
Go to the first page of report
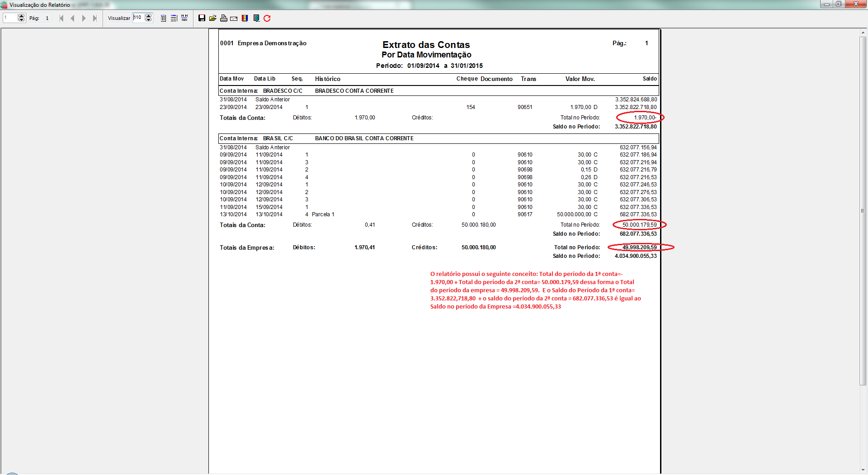[x=61, y=18]
